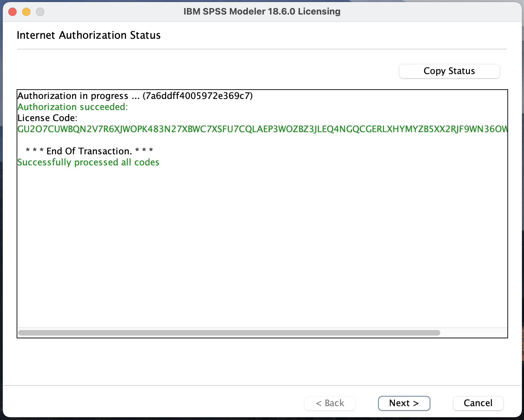Click the 'License Code:' label

coord(47,118)
